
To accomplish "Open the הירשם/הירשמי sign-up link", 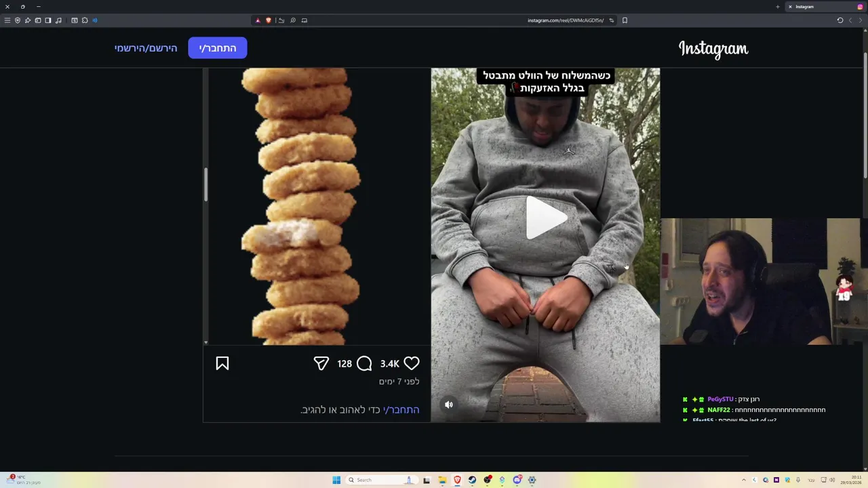I will tap(146, 48).
